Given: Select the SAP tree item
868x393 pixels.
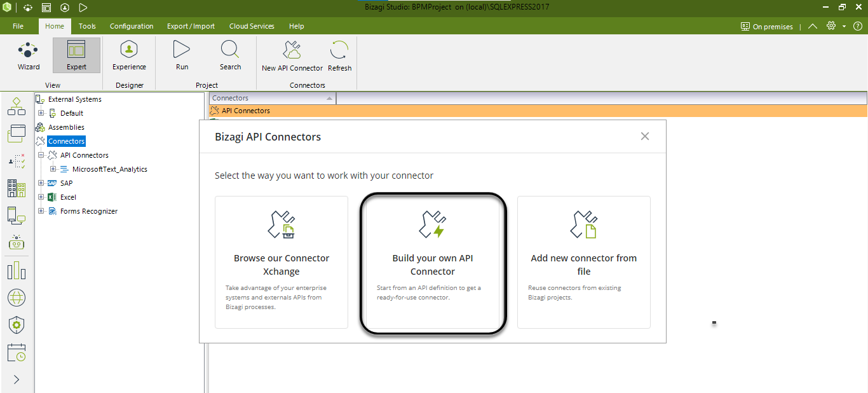Looking at the screenshot, I should [x=66, y=183].
